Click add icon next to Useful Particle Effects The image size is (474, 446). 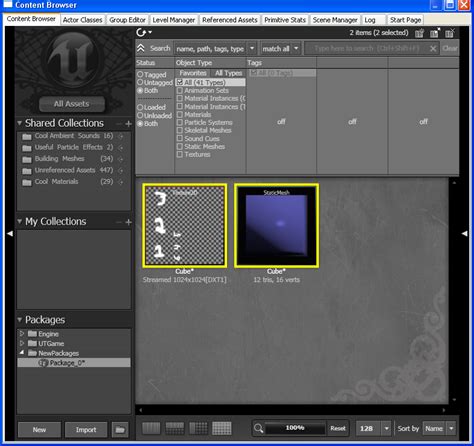121,148
